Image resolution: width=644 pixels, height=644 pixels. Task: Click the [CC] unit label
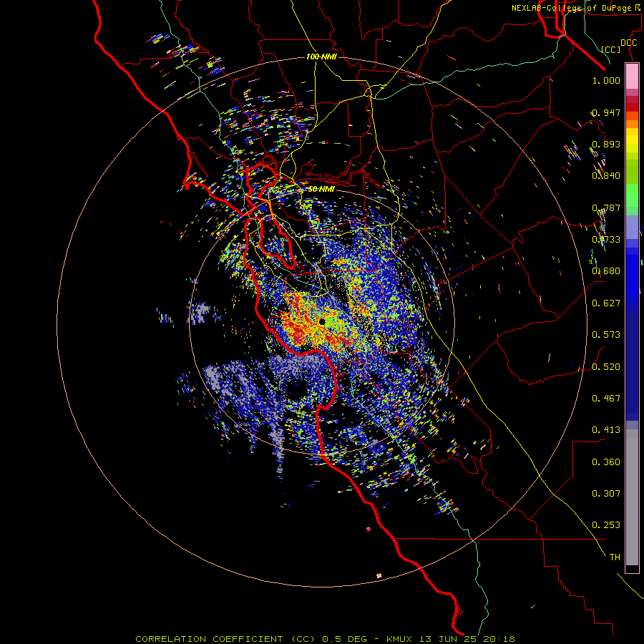point(611,49)
